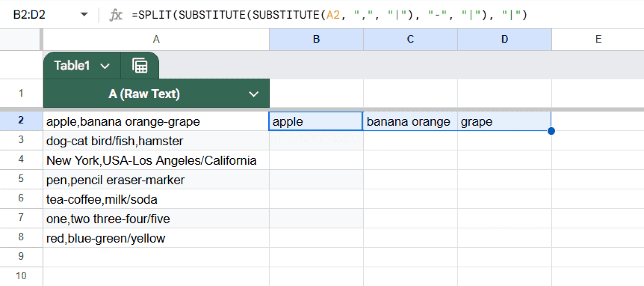
Task: Click the A (Raw Text) header text
Action: [x=144, y=93]
